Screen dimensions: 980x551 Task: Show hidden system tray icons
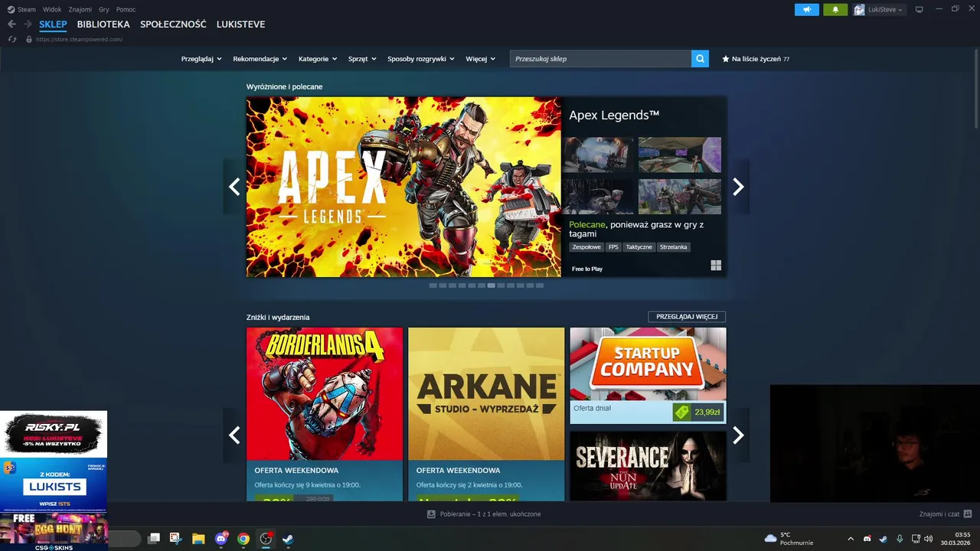pos(850,539)
